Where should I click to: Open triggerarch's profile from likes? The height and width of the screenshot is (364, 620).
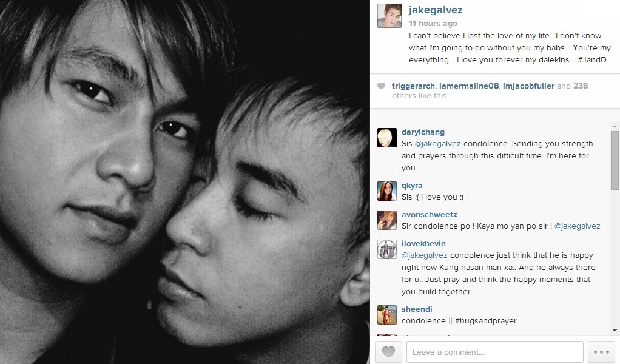[414, 86]
